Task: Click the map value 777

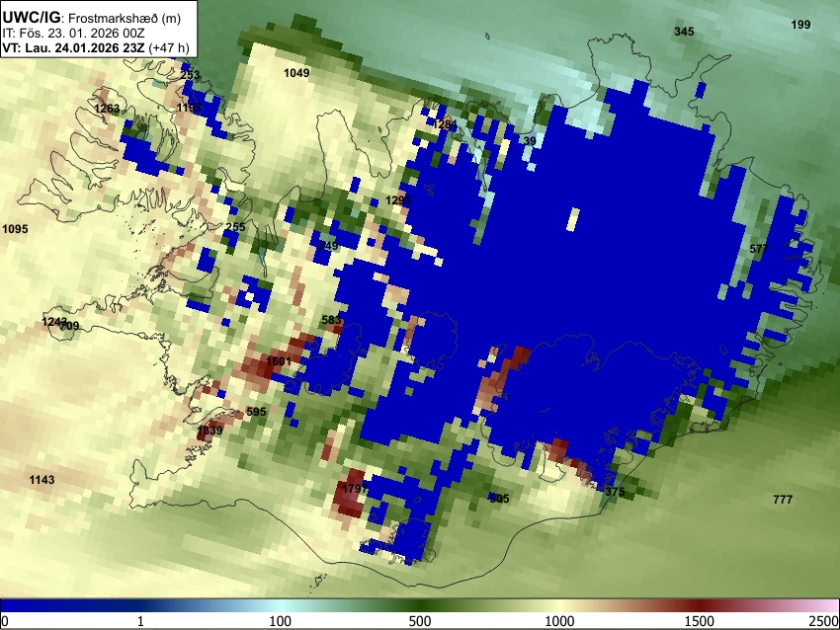Action: (x=783, y=500)
